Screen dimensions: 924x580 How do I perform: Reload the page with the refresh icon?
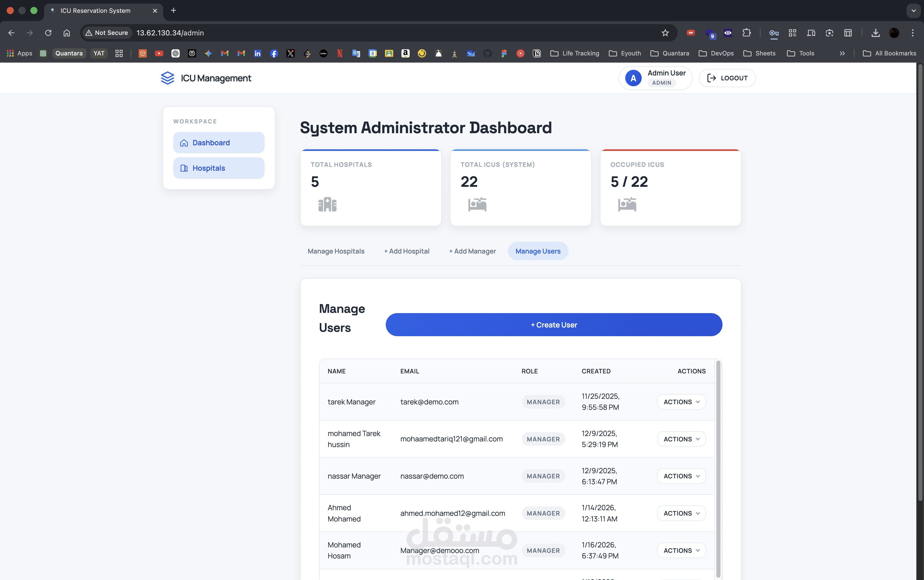coord(48,33)
